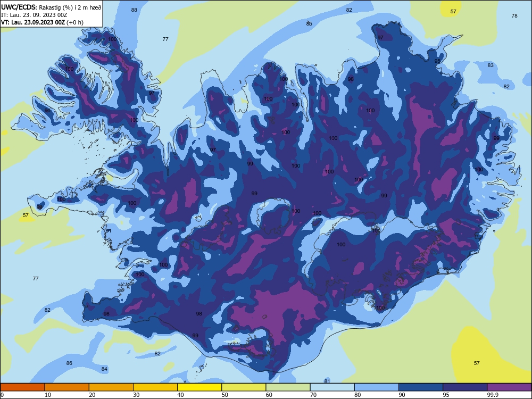Select the '70' legend scale label
This screenshot has height=399, width=532.
click(313, 395)
